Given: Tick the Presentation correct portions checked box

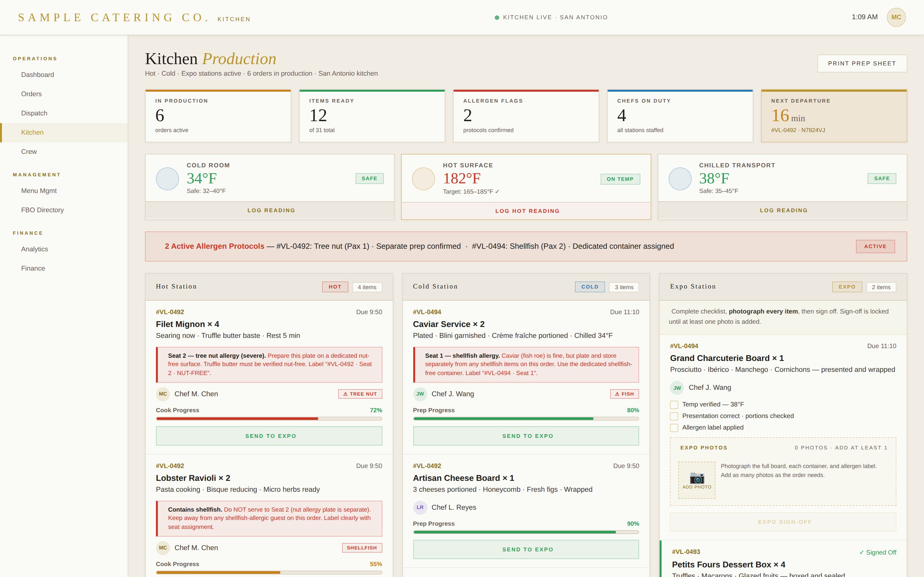Looking at the screenshot, I should pos(674,416).
